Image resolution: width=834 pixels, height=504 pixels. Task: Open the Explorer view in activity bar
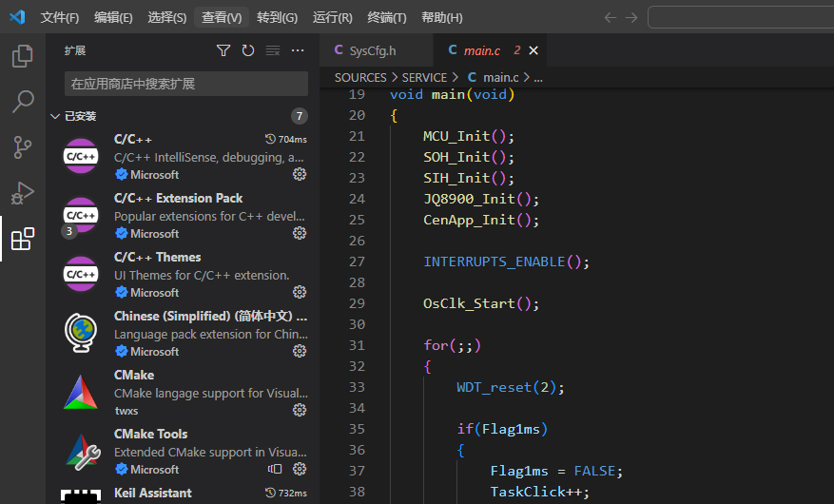pyautogui.click(x=23, y=56)
